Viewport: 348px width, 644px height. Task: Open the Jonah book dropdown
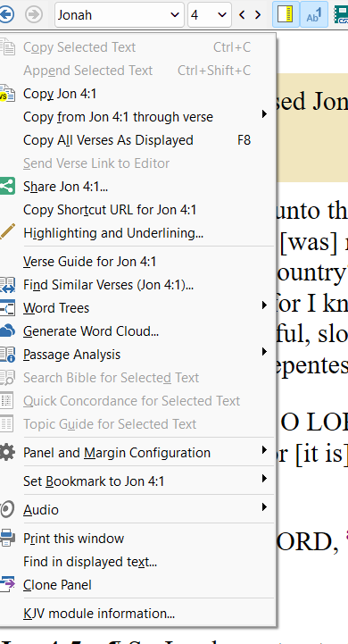pyautogui.click(x=119, y=15)
